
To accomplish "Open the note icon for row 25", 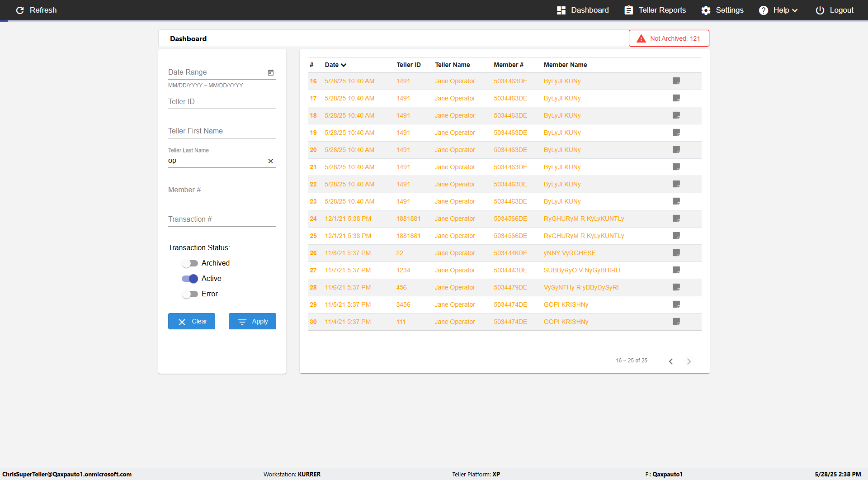I will coord(676,236).
